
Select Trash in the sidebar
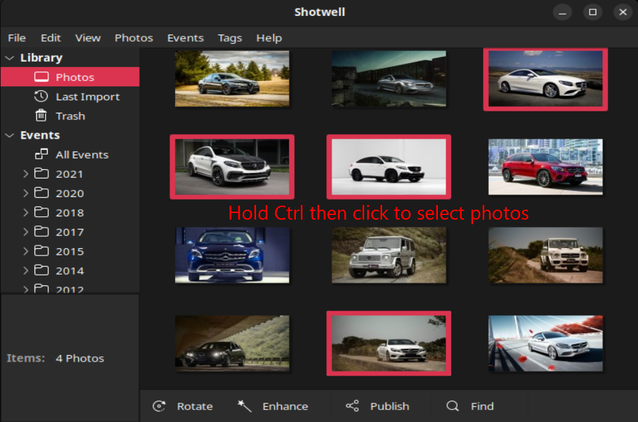coord(70,116)
